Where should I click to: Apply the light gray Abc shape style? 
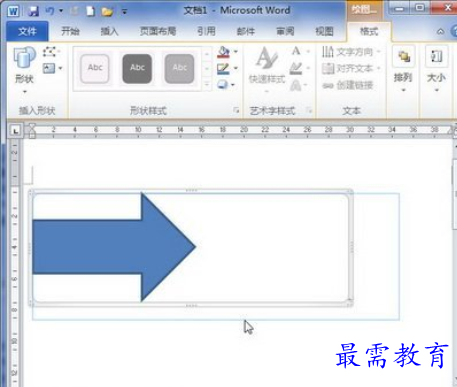(179, 68)
